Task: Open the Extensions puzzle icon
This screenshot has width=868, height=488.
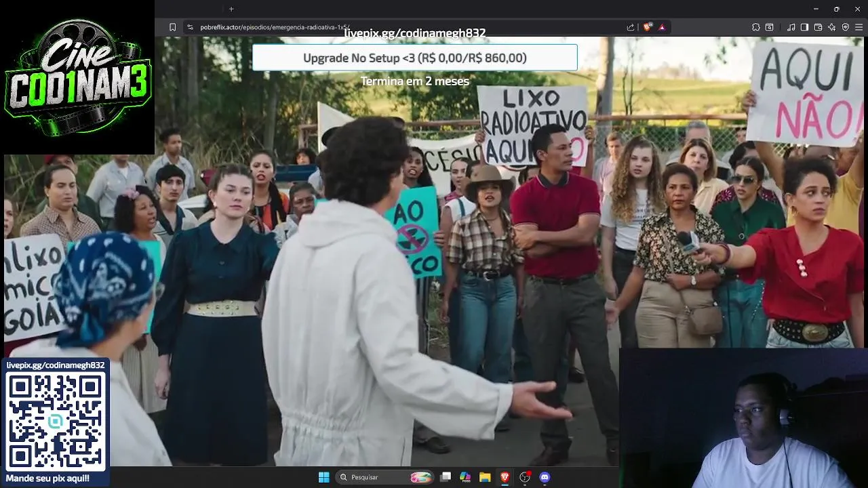Action: click(756, 27)
